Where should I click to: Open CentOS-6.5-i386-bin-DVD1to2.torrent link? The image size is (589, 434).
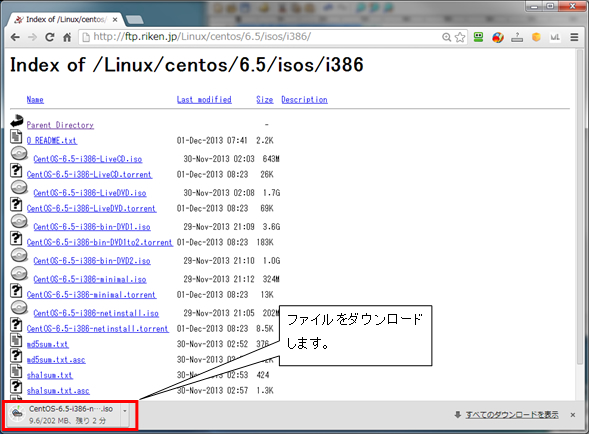coord(100,242)
